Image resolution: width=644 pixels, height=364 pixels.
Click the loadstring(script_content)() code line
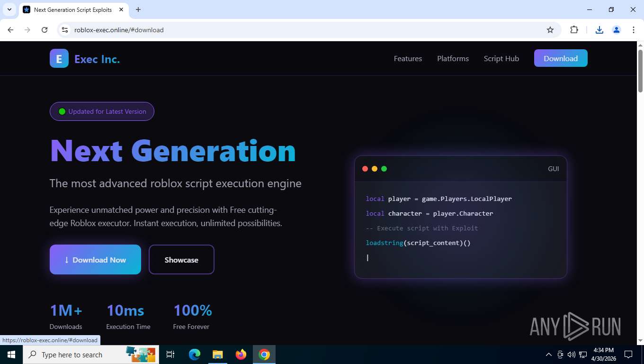click(418, 243)
